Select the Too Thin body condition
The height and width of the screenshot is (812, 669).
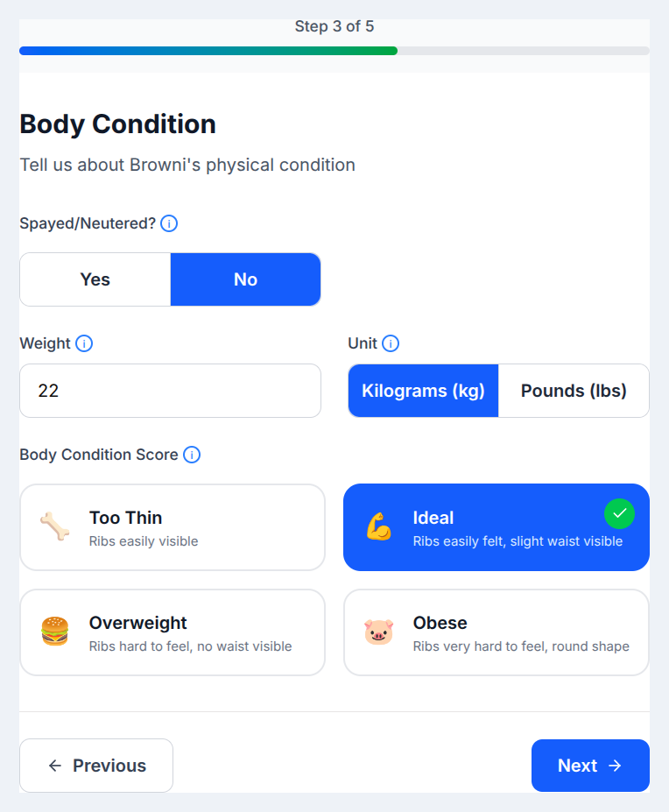pyautogui.click(x=172, y=526)
